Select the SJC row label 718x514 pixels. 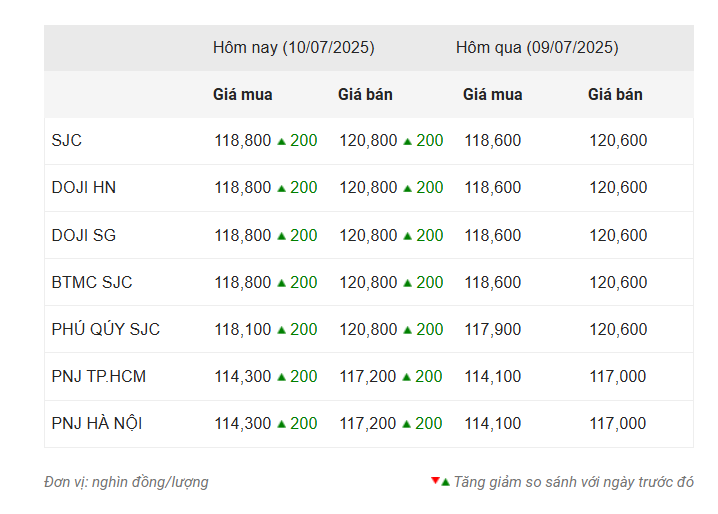point(67,140)
